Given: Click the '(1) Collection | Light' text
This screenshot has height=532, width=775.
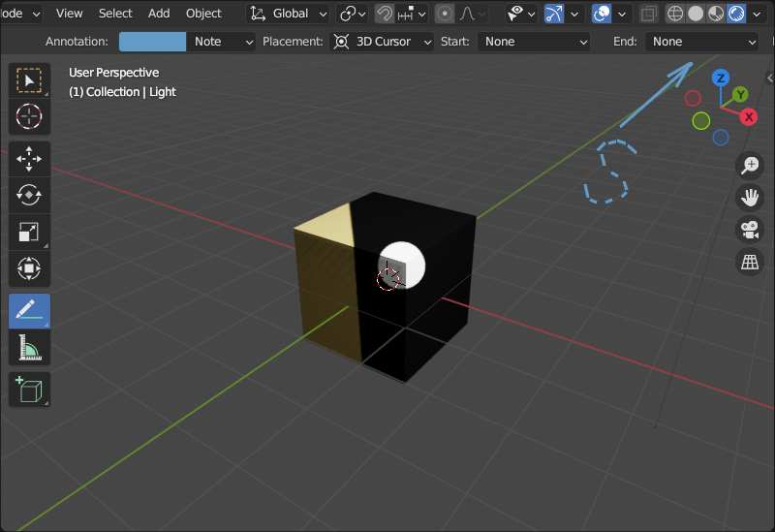Looking at the screenshot, I should [x=122, y=92].
